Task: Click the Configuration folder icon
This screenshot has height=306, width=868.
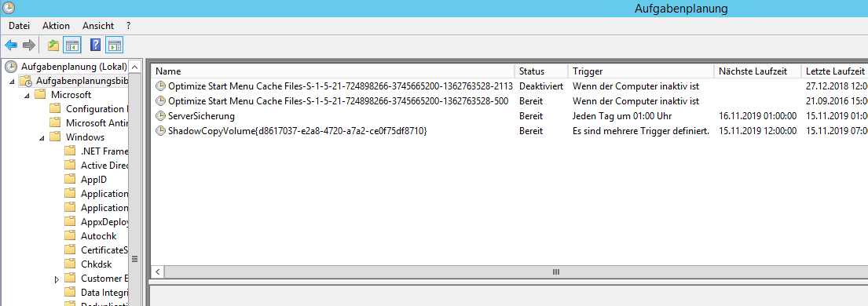Action: [x=55, y=108]
